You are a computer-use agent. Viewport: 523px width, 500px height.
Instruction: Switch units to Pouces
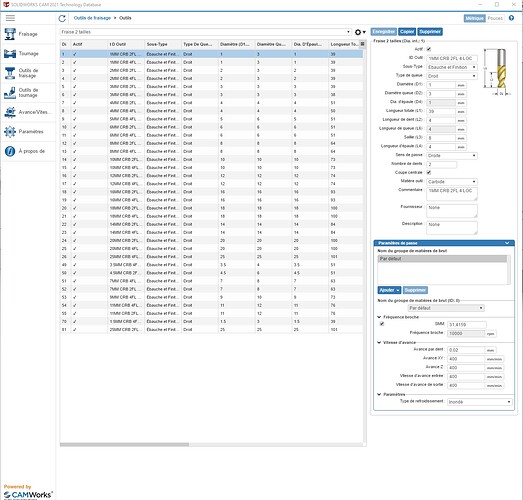click(x=495, y=18)
